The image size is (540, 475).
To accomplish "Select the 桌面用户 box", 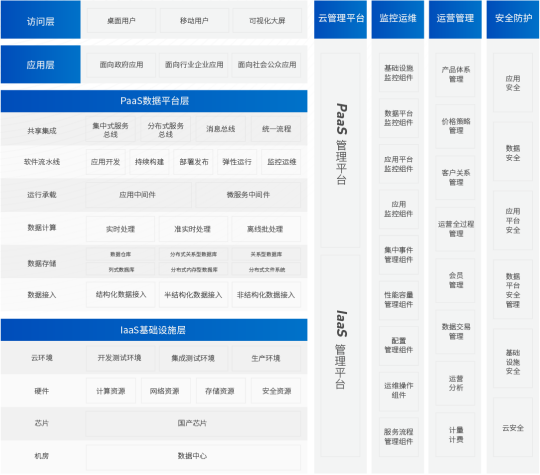I will pyautogui.click(x=121, y=21).
